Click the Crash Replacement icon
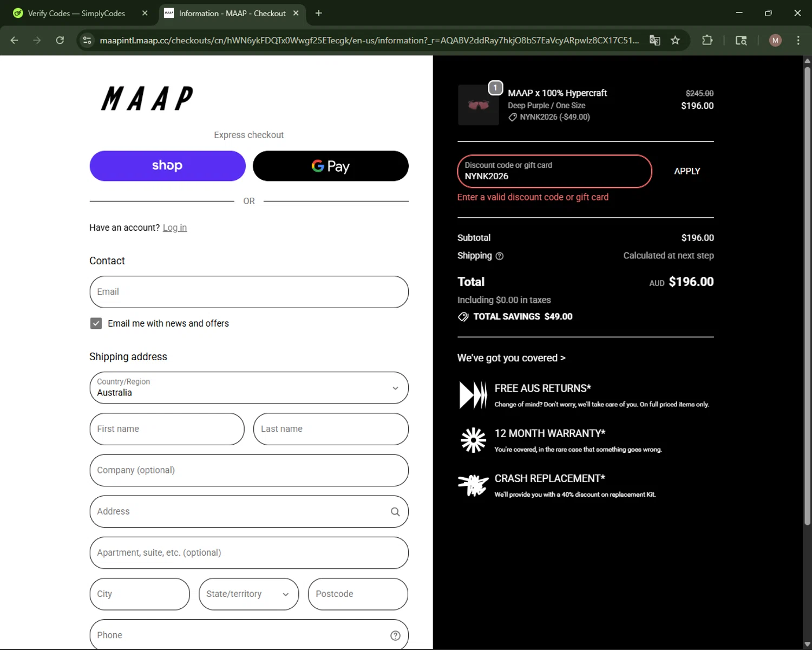812x650 pixels. (x=473, y=485)
